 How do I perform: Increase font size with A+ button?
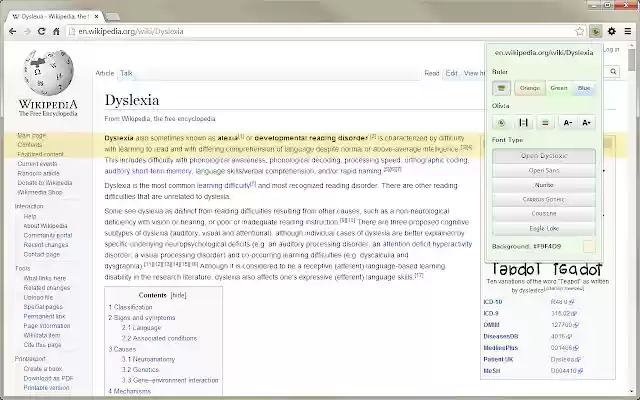click(587, 123)
